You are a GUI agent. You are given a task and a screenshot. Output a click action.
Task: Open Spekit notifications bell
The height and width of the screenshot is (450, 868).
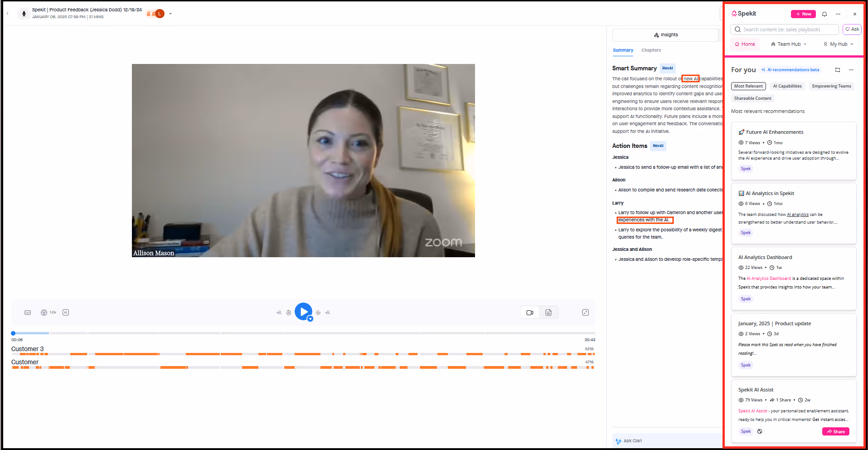point(824,14)
